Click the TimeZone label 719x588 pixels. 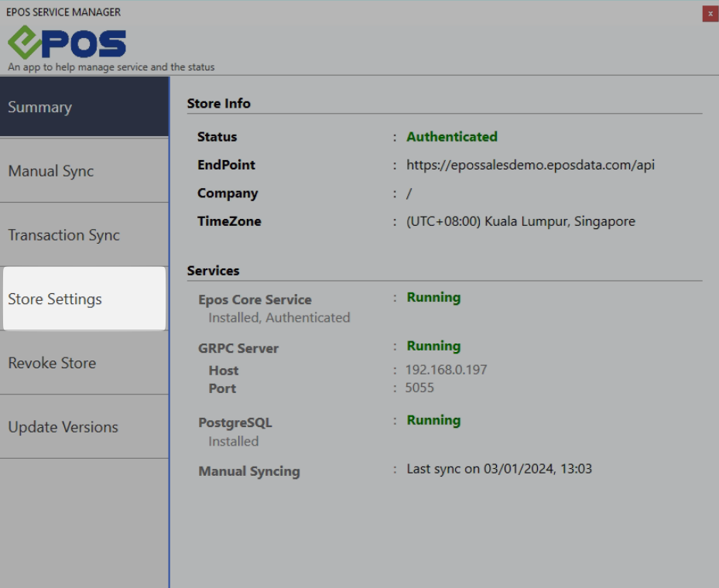pos(229,221)
